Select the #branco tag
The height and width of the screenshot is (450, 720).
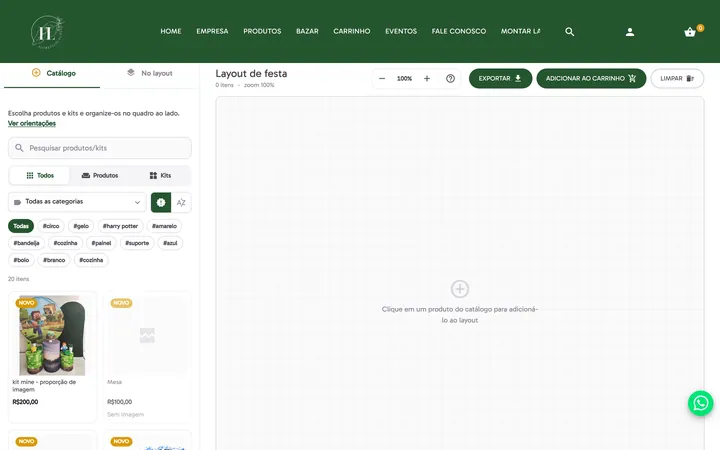[x=54, y=260]
